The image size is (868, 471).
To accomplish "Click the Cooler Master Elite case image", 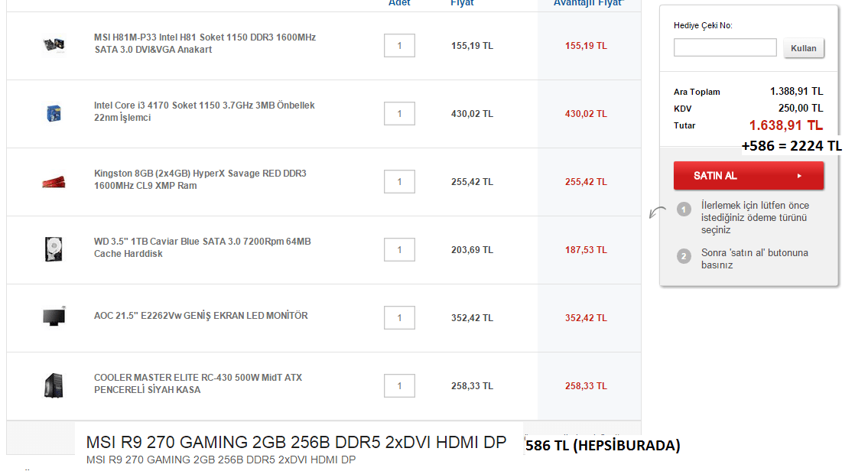I will pyautogui.click(x=54, y=385).
